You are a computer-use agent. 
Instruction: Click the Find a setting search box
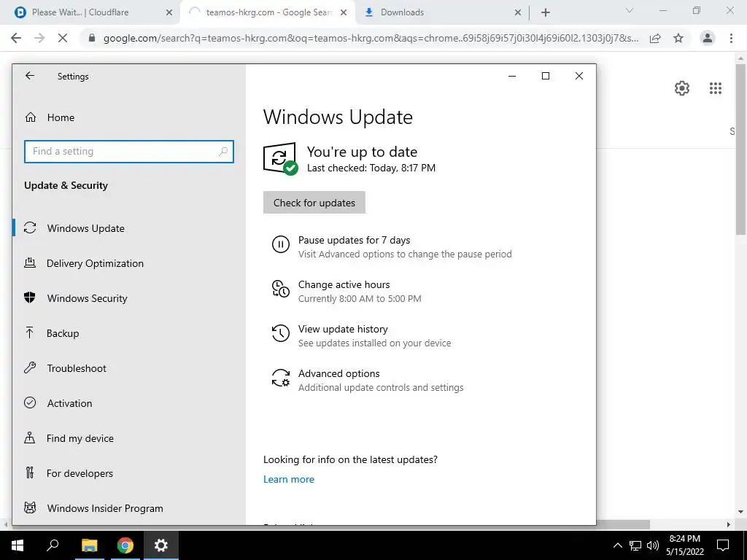click(128, 152)
